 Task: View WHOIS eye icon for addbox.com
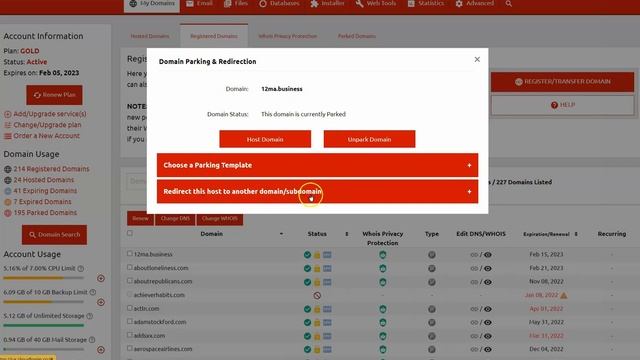(488, 336)
